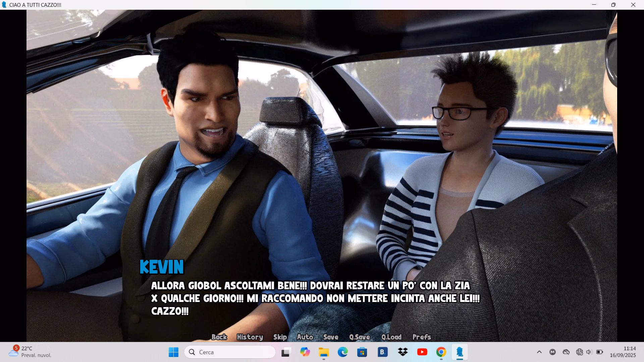The height and width of the screenshot is (362, 644).
Task: Open YouTube taskbar shortcut
Action: (422, 352)
